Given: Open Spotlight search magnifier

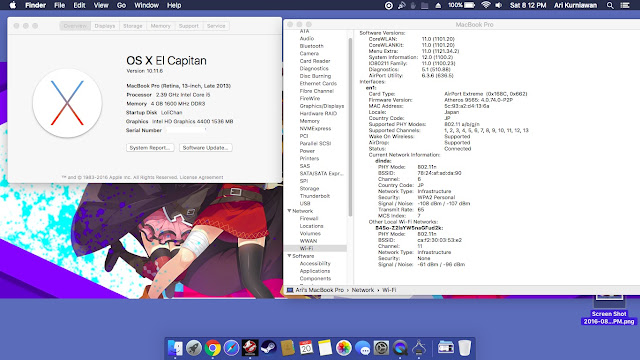Looking at the screenshot, I should click(610, 5).
